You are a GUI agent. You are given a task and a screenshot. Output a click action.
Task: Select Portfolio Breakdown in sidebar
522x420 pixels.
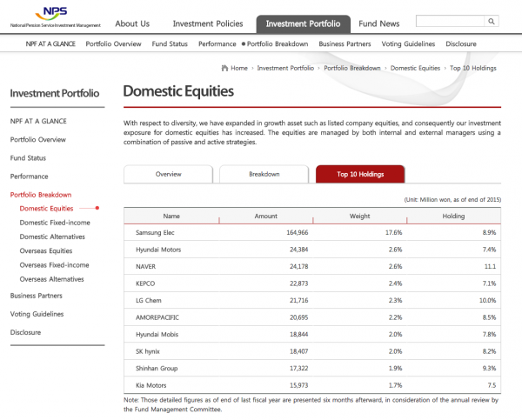click(41, 195)
